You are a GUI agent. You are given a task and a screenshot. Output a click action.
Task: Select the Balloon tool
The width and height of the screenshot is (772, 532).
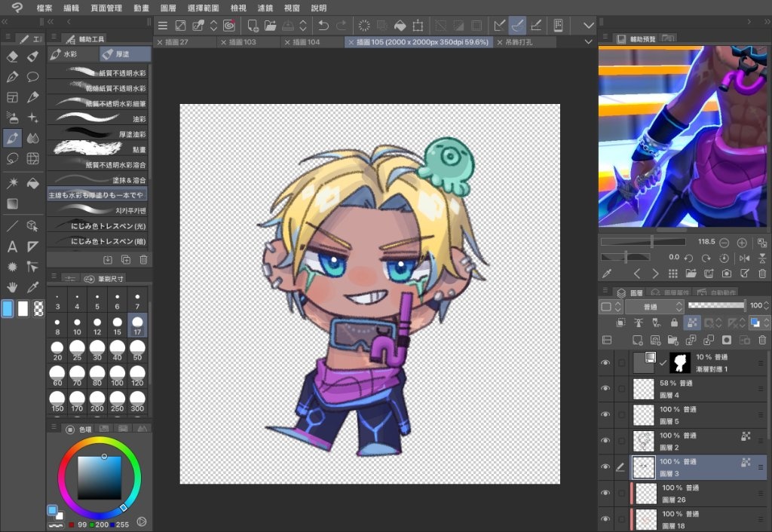(32, 77)
